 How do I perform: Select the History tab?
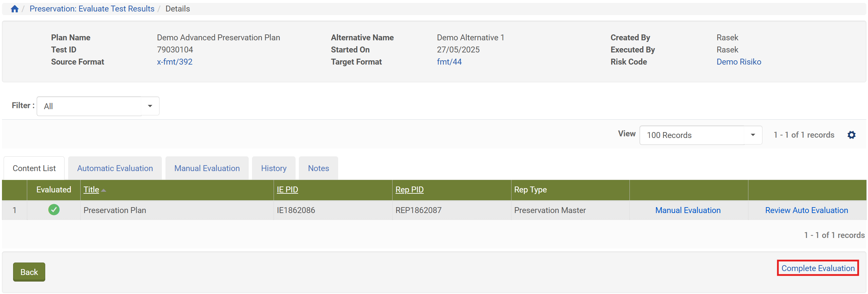(274, 168)
